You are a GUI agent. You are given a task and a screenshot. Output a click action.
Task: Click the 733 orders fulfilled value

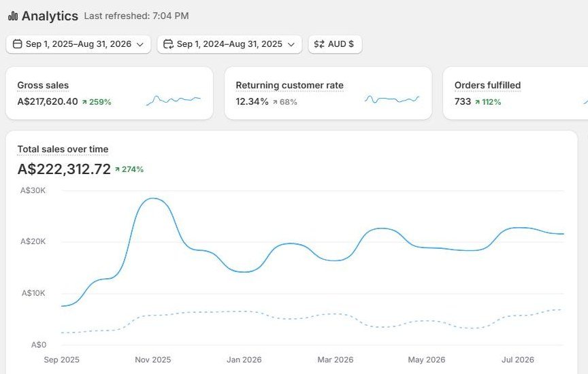tap(462, 101)
